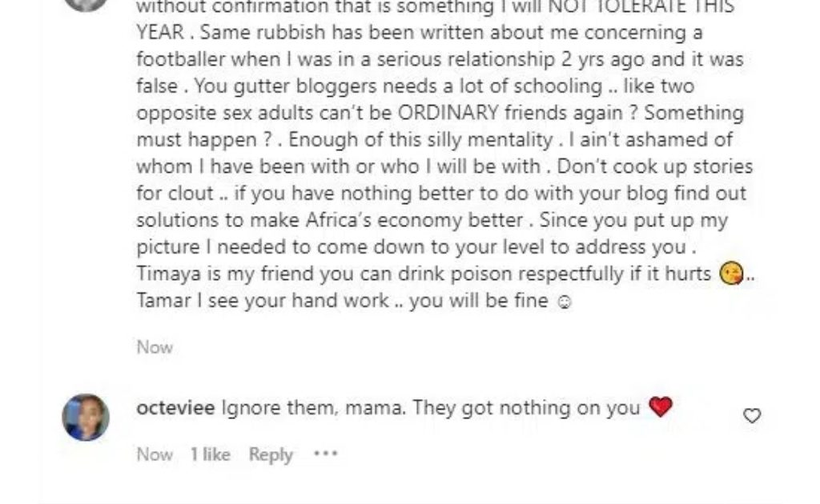The image size is (820, 504).
Task: Click the octeviee username
Action: [175, 408]
